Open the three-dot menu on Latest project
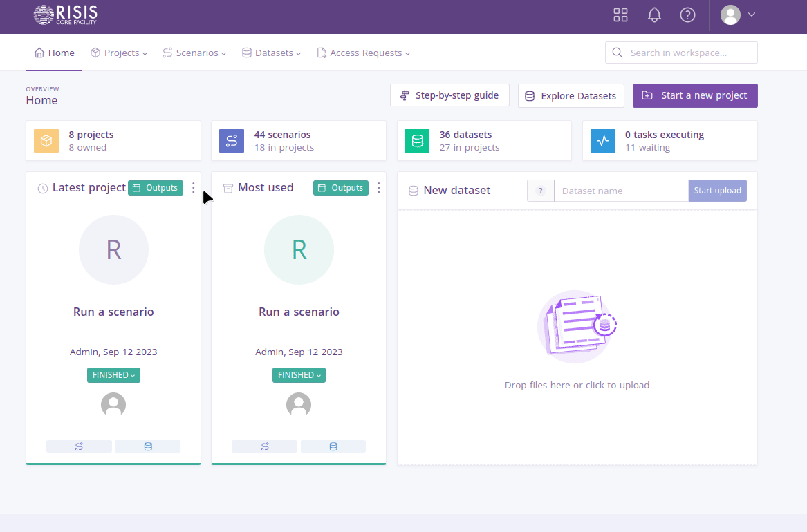The width and height of the screenshot is (807, 532). (x=194, y=188)
